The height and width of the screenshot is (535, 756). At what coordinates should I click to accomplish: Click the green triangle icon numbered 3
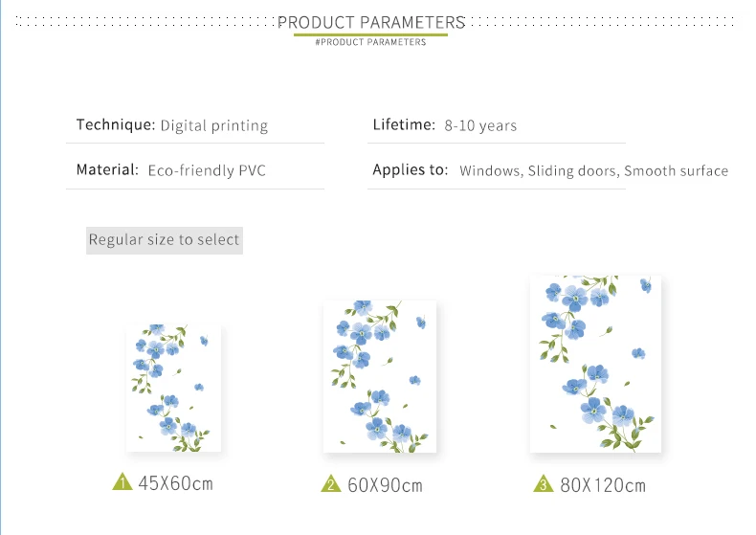544,483
